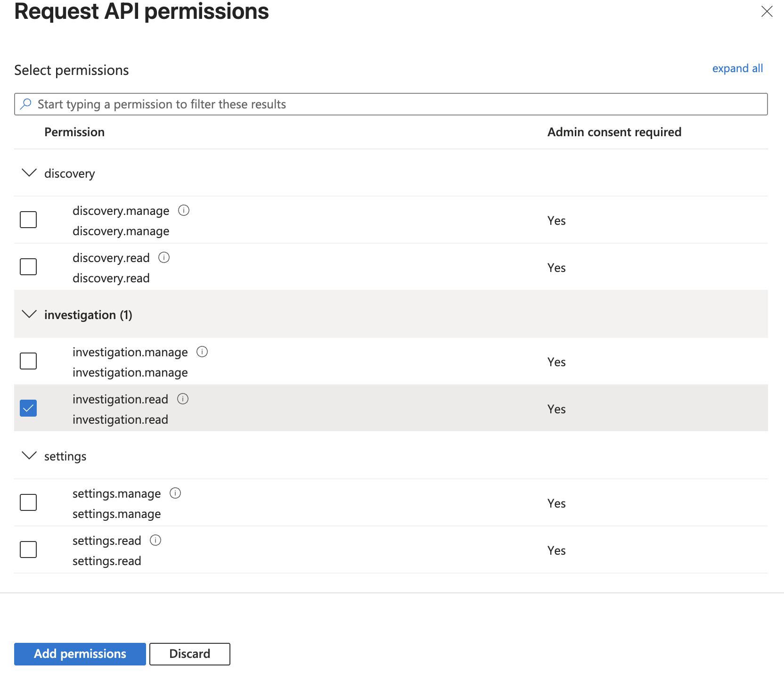The height and width of the screenshot is (673, 784).
Task: Click the Add permissions button
Action: (80, 654)
